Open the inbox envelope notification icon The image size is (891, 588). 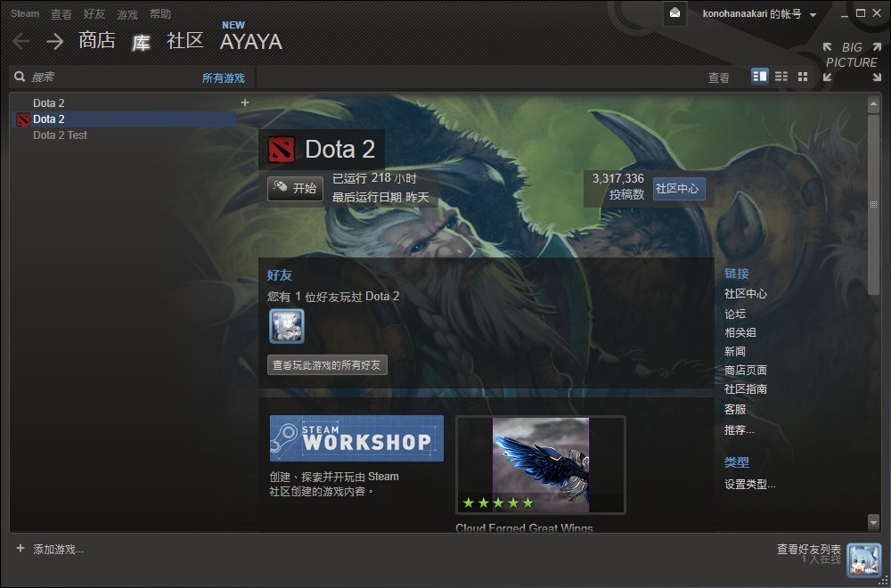coord(674,13)
